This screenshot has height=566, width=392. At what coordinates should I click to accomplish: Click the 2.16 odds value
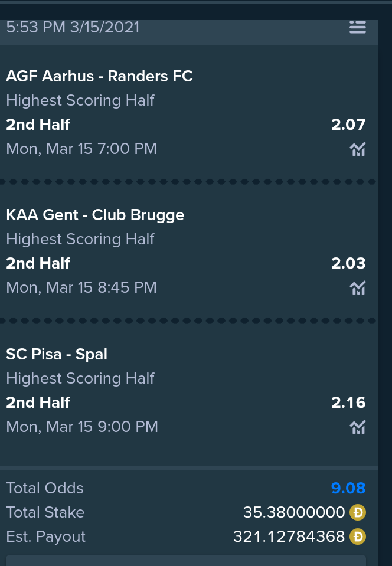point(348,403)
